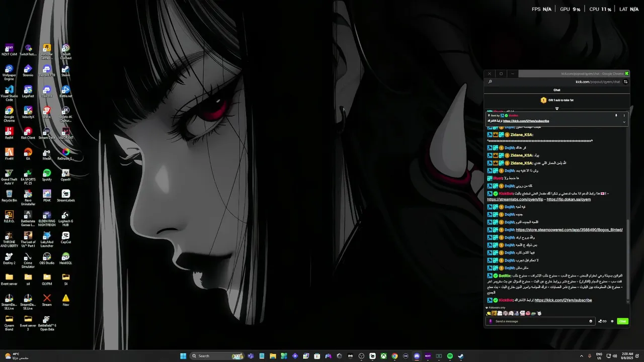Show hidden system tray icons

click(582, 356)
